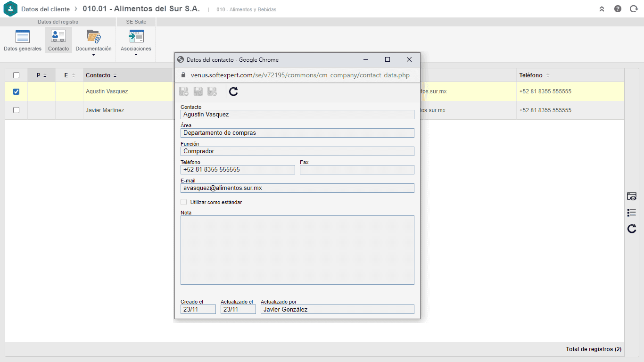Maximize the Datos del contacto popup
The width and height of the screenshot is (644, 362).
(x=388, y=59)
